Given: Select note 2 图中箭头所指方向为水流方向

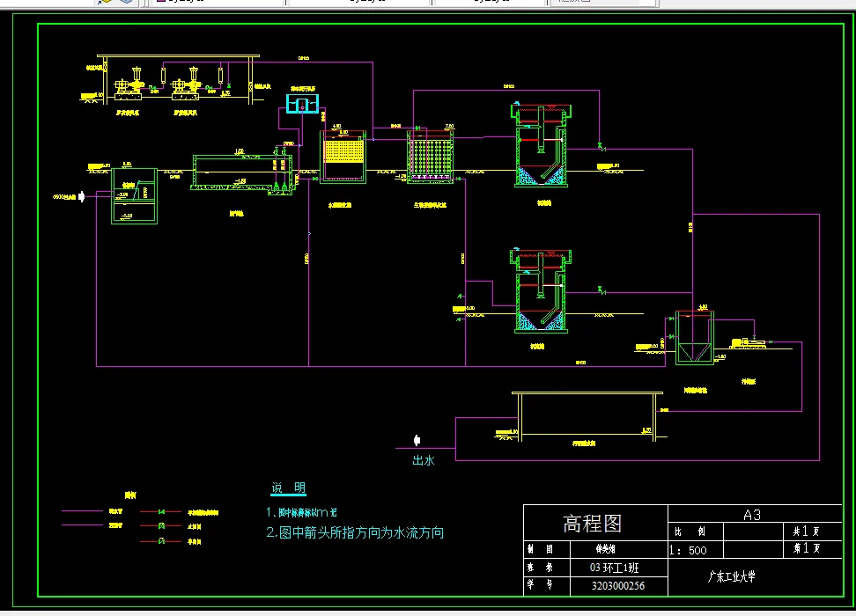Looking at the screenshot, I should [355, 532].
